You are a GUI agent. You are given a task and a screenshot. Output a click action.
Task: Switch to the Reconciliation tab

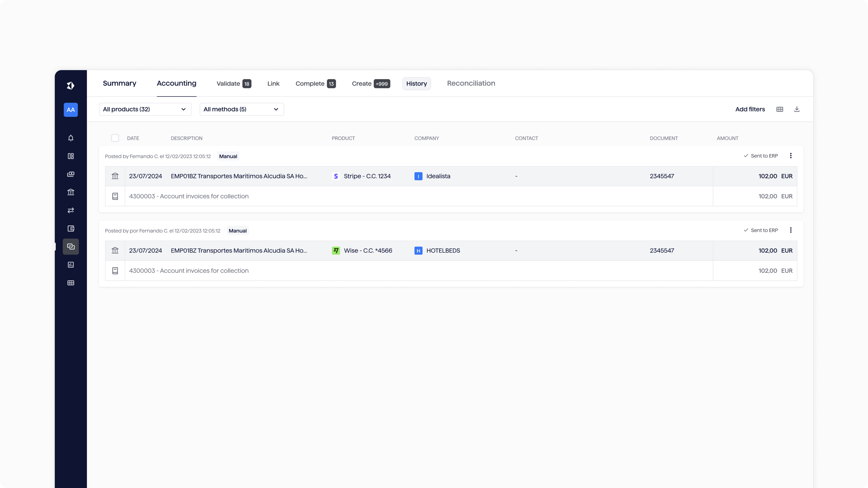[471, 83]
